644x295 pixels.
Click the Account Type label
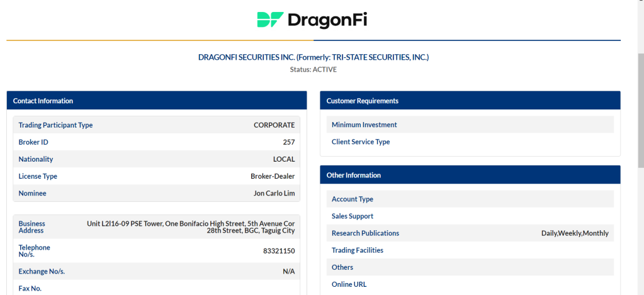click(x=353, y=199)
